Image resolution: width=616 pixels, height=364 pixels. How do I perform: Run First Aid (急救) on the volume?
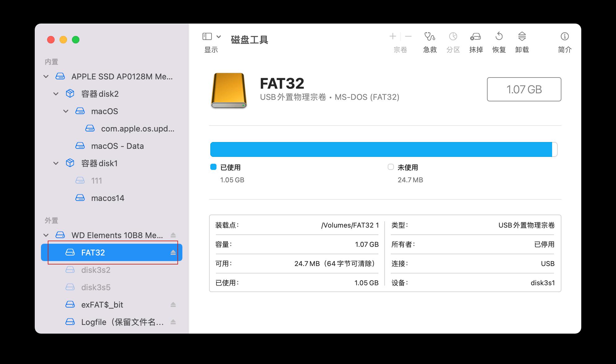click(x=430, y=37)
